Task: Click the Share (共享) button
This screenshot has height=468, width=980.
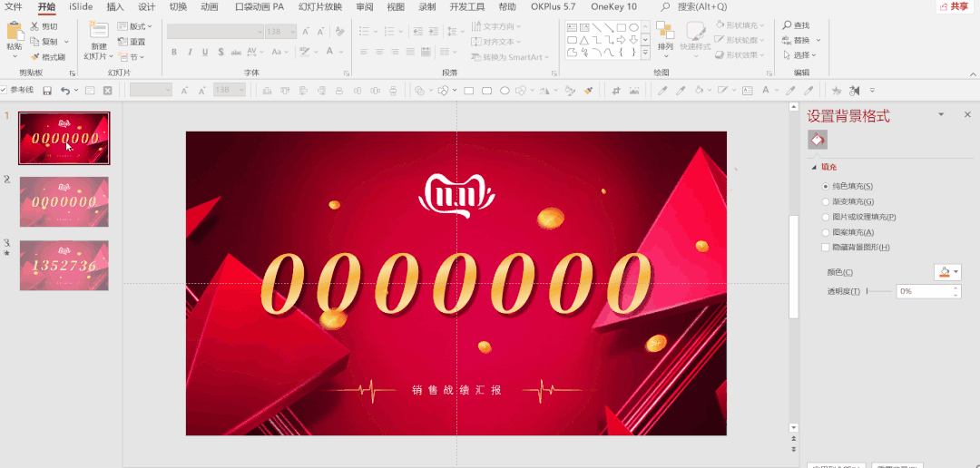Action: click(x=956, y=6)
